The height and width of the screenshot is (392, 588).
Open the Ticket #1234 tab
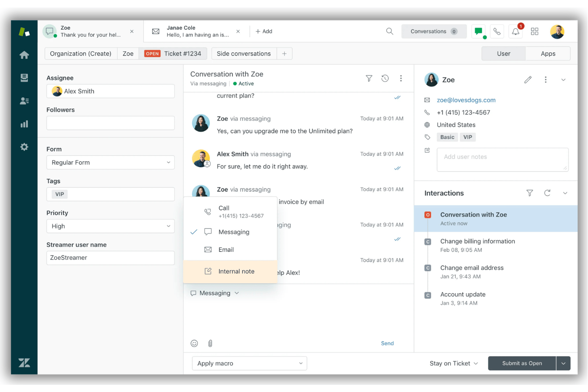coord(173,54)
